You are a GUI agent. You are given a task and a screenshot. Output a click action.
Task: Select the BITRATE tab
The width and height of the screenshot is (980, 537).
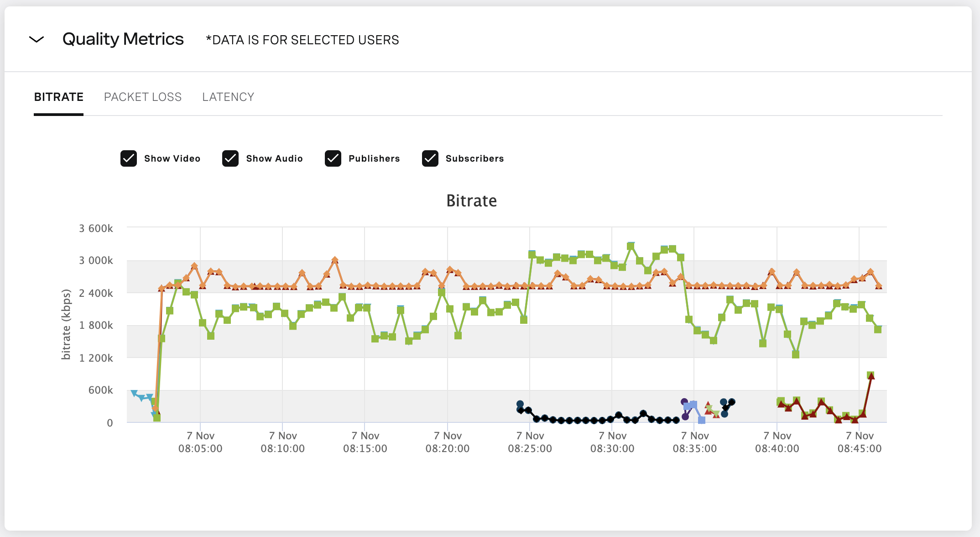tap(58, 97)
